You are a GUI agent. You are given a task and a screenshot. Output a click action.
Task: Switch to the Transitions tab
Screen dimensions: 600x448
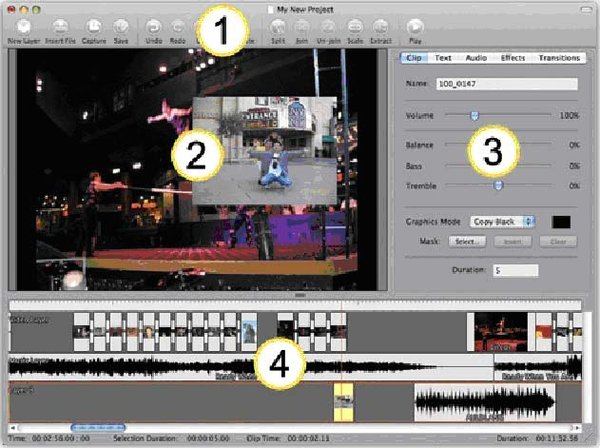tap(557, 58)
